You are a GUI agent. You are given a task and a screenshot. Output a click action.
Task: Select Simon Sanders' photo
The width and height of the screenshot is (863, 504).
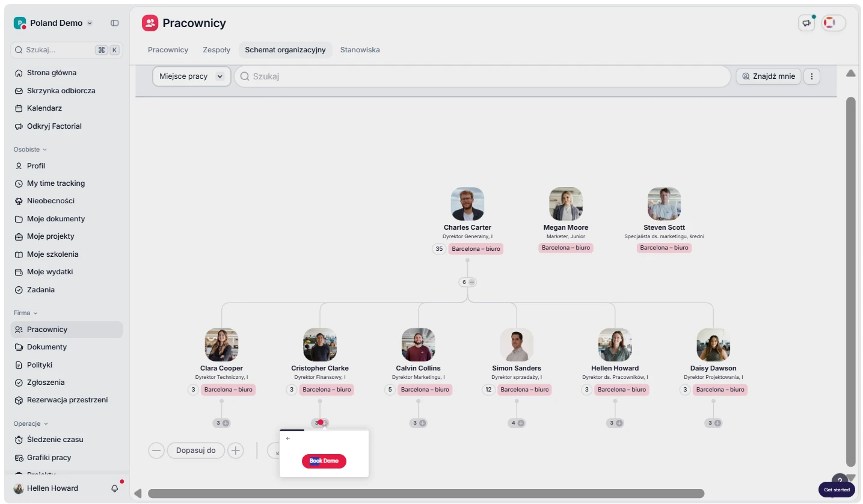[x=517, y=345]
